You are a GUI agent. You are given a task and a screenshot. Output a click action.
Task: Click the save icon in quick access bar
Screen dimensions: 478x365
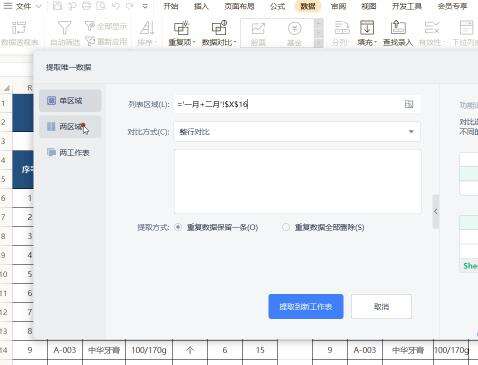pos(58,6)
